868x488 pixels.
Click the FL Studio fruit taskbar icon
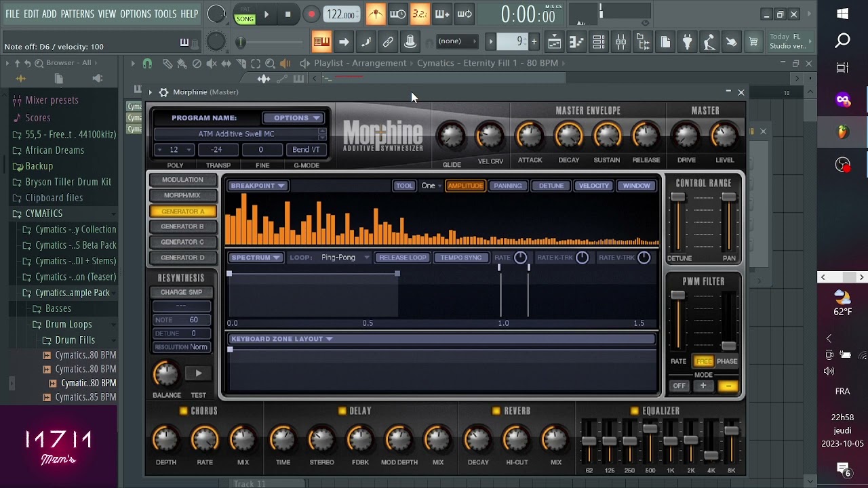point(843,132)
